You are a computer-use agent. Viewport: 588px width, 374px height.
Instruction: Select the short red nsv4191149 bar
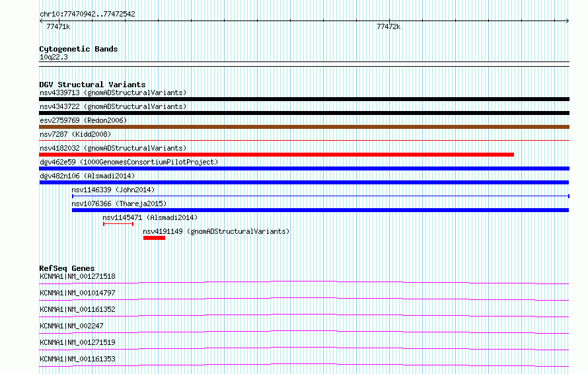tap(154, 238)
